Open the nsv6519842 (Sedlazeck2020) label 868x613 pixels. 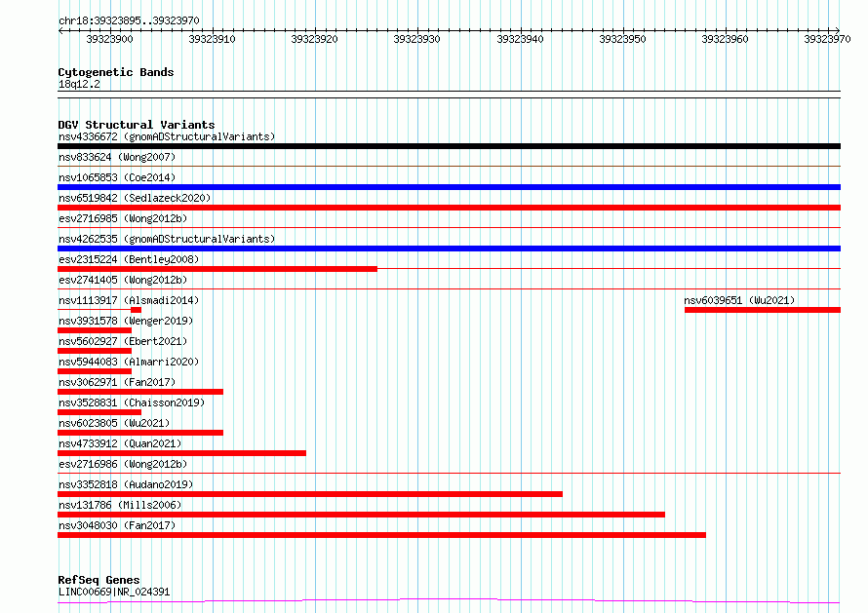135,198
